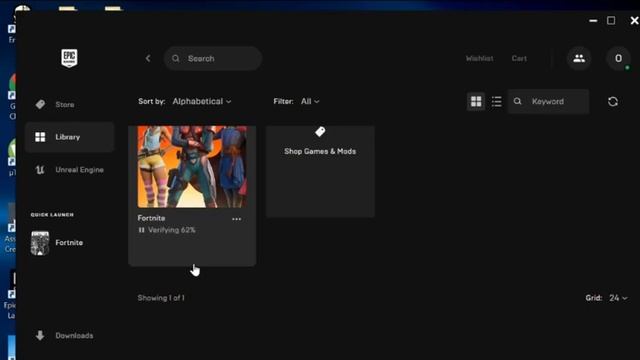Open the Shop Games & Mods tile

point(320,171)
